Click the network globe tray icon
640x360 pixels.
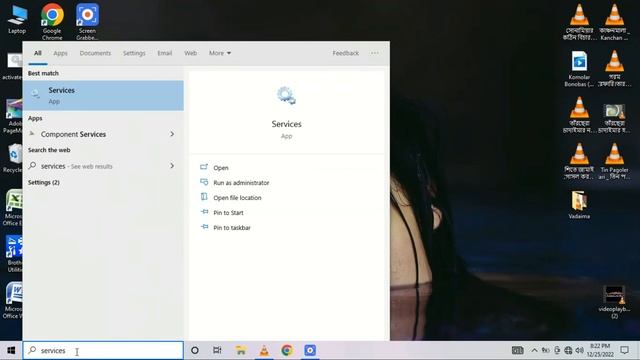568,350
